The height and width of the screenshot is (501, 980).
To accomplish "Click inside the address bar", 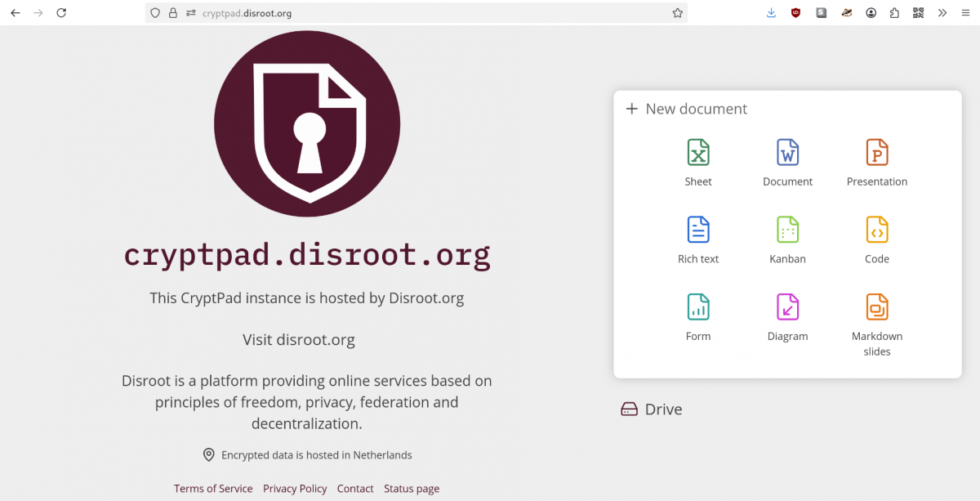I will coord(408,12).
